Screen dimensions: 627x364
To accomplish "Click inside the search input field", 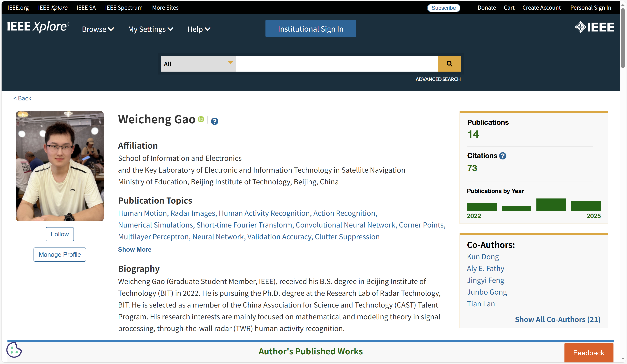I will coord(336,64).
